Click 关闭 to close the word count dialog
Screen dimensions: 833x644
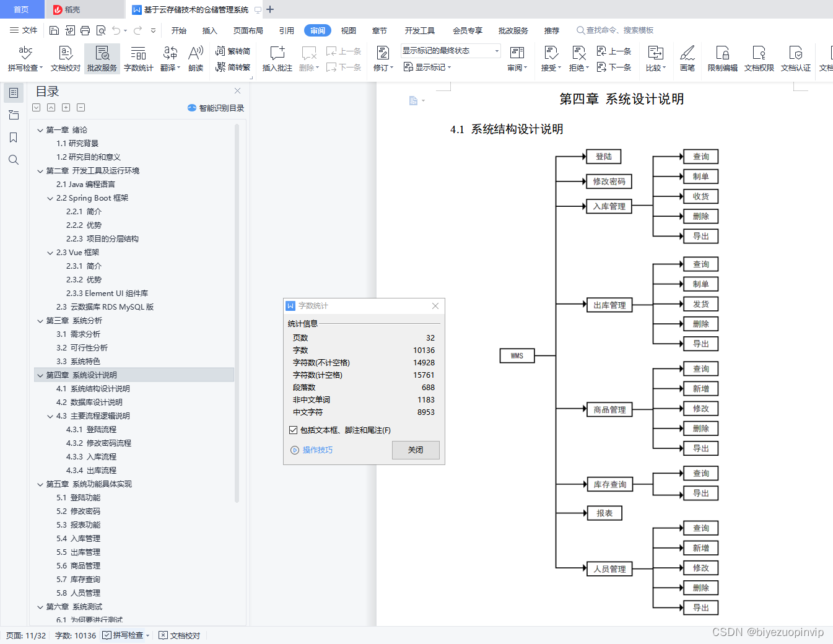click(x=416, y=450)
